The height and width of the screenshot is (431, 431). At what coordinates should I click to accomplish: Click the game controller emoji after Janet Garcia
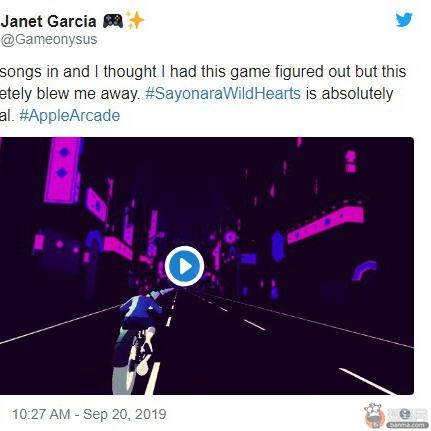[113, 21]
